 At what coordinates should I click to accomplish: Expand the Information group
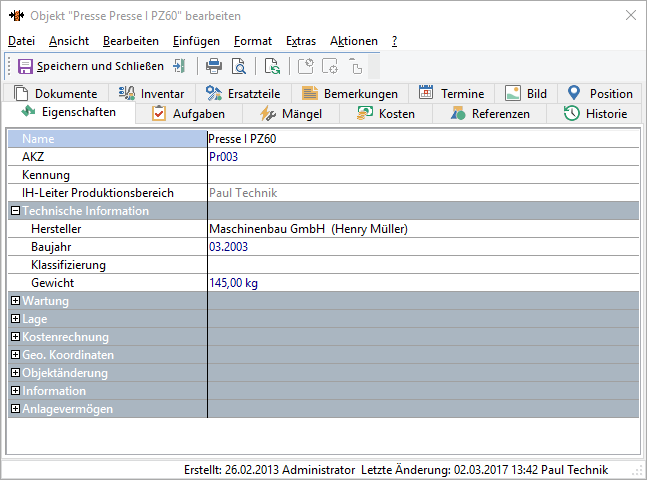tap(15, 390)
